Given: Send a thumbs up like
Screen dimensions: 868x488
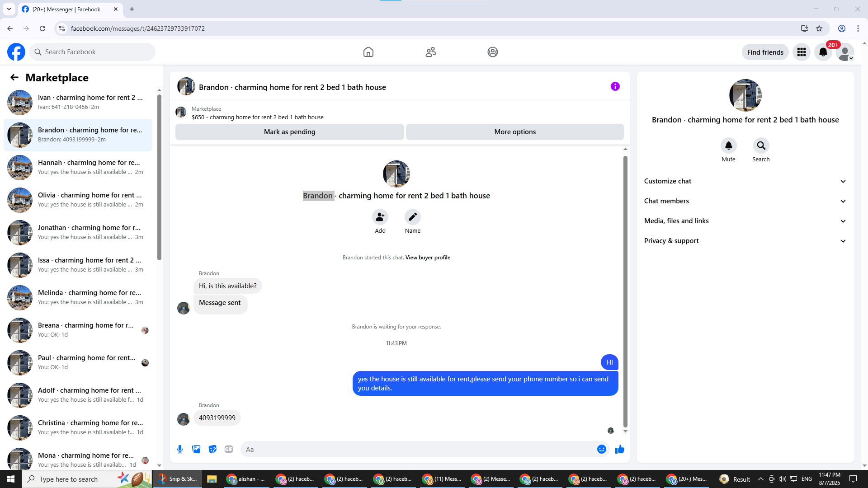Looking at the screenshot, I should pyautogui.click(x=619, y=449).
